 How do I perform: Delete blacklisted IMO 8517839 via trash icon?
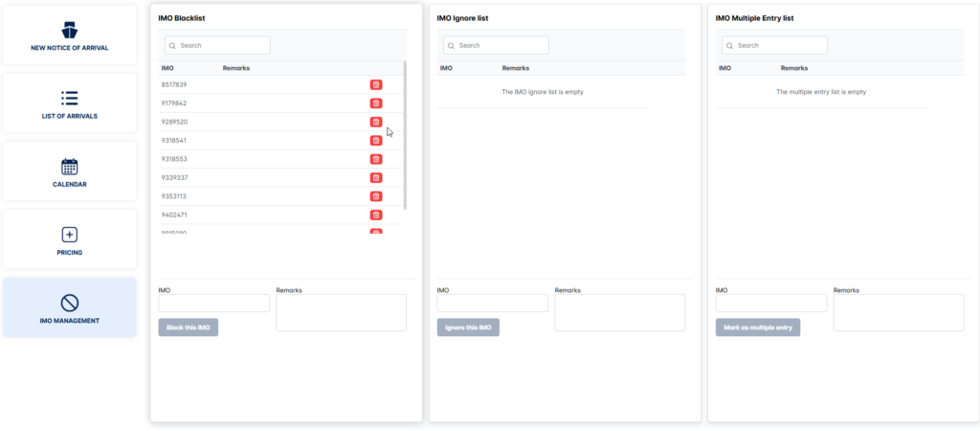coord(376,85)
